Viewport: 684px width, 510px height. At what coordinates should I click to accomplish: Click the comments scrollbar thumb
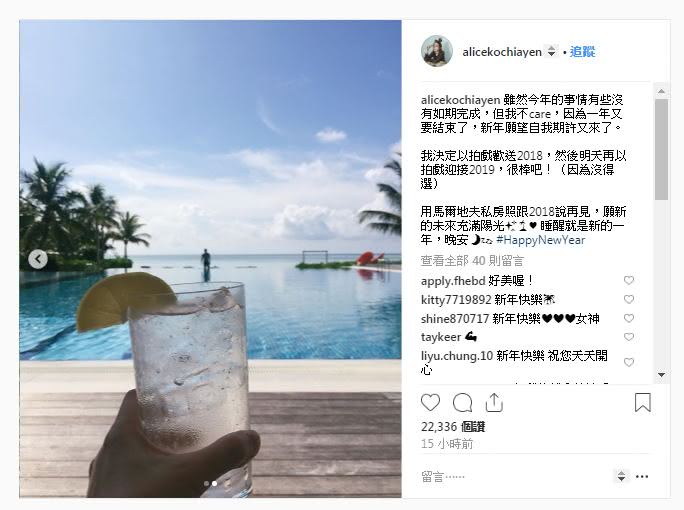661,149
